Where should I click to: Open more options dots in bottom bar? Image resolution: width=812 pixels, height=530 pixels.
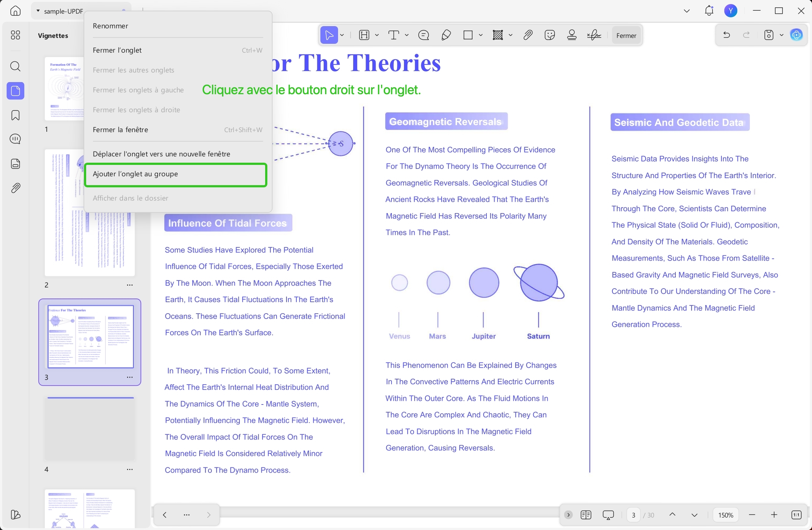[x=187, y=515]
